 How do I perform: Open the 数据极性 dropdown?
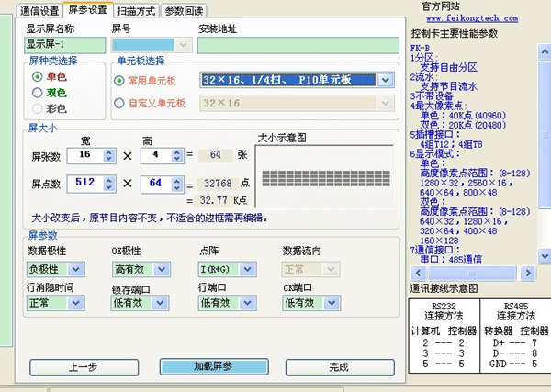[x=76, y=269]
